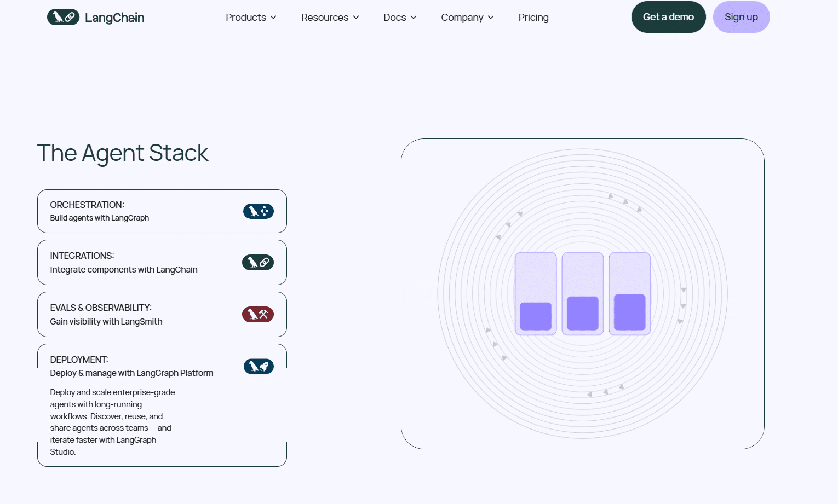
Task: Select the INTEGRATIONS heading
Action: (82, 256)
